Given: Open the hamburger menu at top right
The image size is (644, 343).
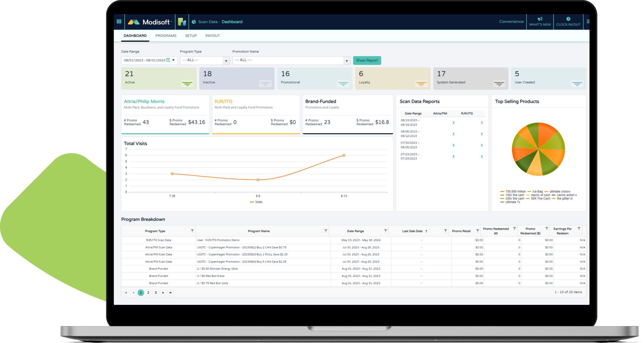Looking at the screenshot, I should (x=588, y=22).
